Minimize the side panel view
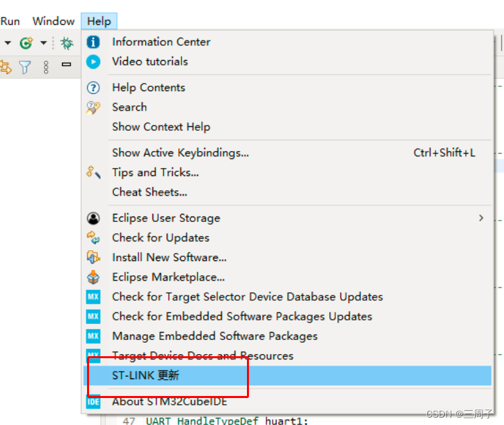This screenshot has height=425, width=504. pyautogui.click(x=67, y=64)
